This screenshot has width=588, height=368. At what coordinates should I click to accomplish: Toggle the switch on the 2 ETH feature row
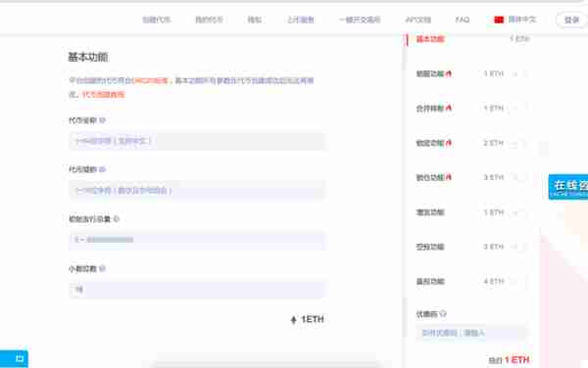click(519, 143)
